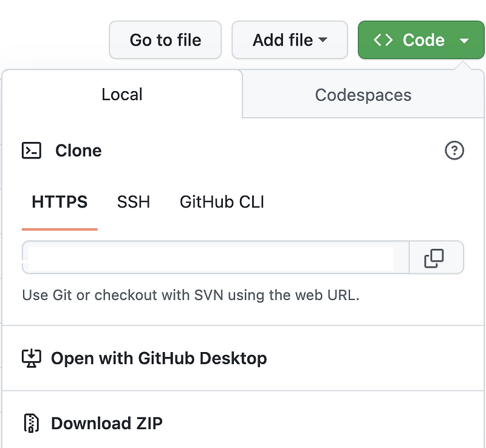Select the Local tab
486x448 pixels.
122,94
